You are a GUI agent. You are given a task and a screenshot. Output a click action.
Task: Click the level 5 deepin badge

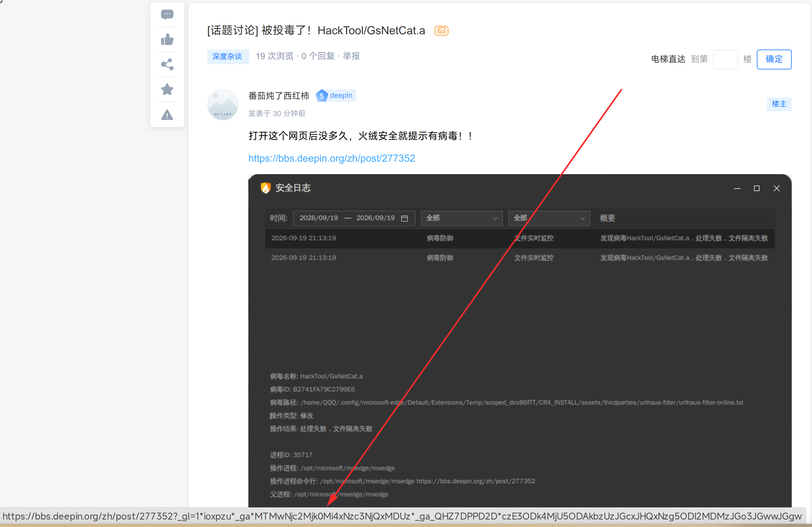336,96
